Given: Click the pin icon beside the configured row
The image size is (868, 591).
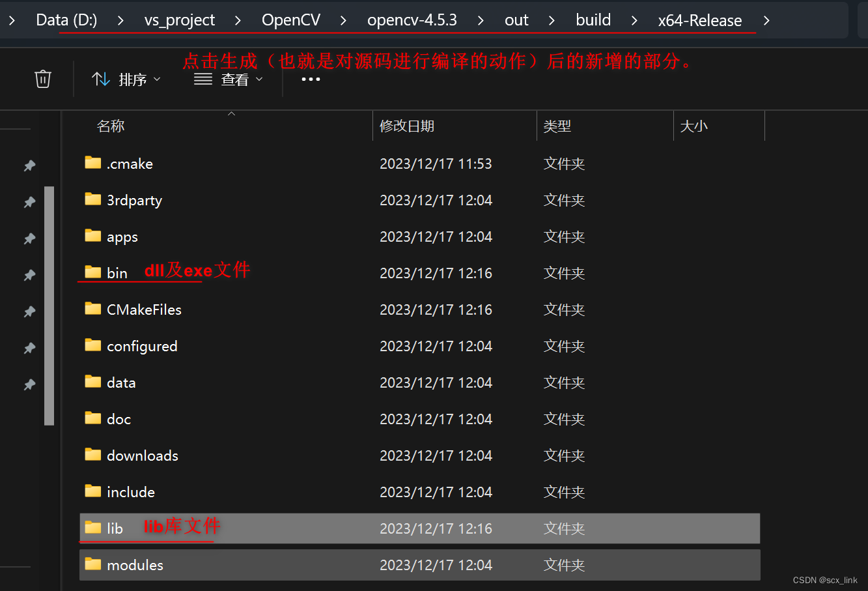Looking at the screenshot, I should click(x=29, y=349).
